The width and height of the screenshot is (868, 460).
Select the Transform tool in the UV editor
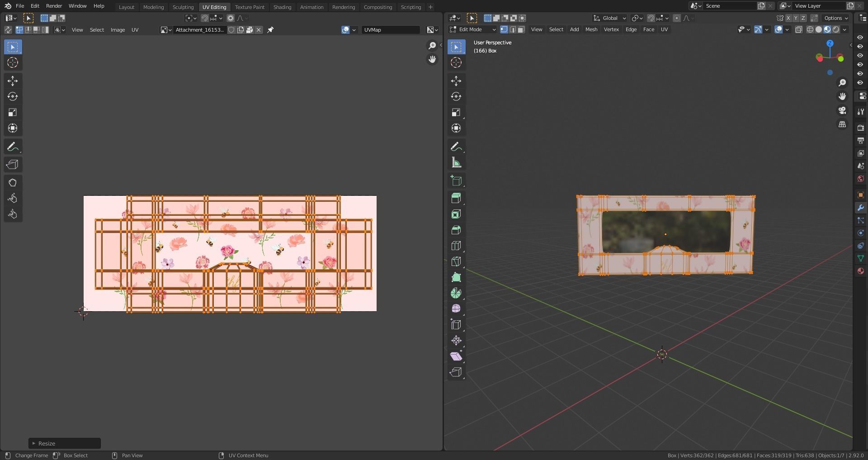tap(13, 128)
